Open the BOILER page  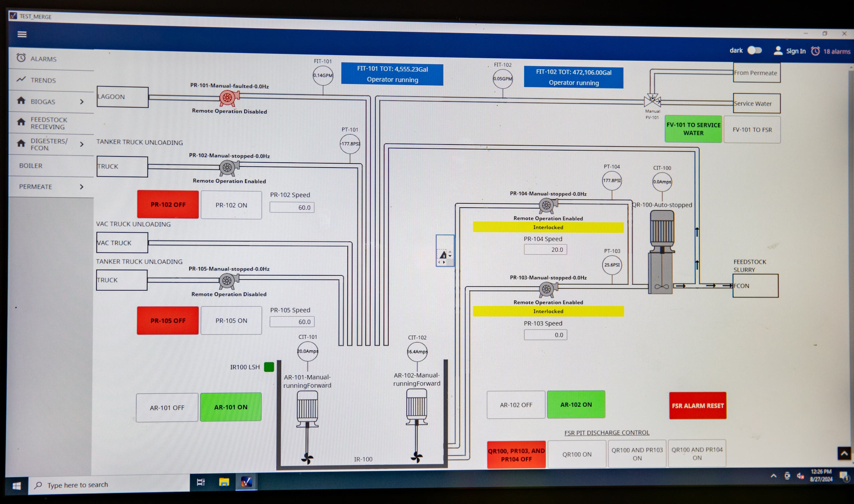[x=51, y=166]
